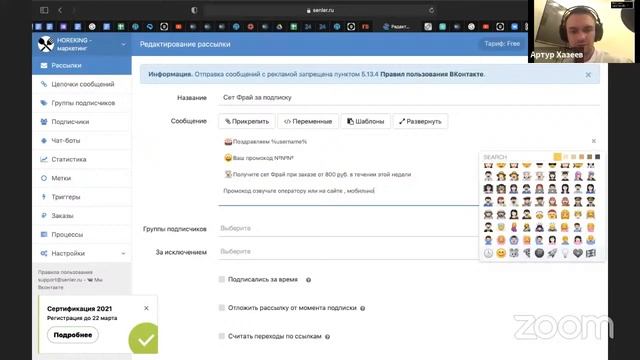Click the Цепочки сообщений chain icon
Image resolution: width=640 pixels, height=360 pixels.
(44, 84)
